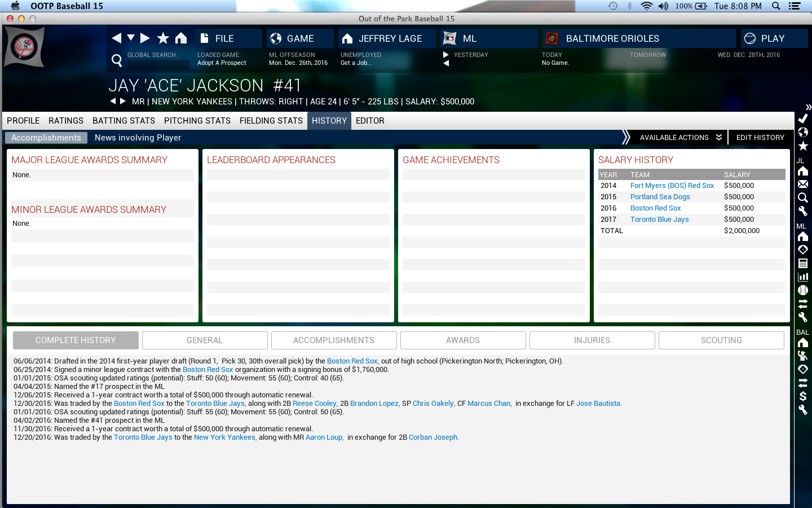Image resolution: width=812 pixels, height=508 pixels.
Task: Open Spotlight search in the macOS menu bar
Action: [x=776, y=6]
